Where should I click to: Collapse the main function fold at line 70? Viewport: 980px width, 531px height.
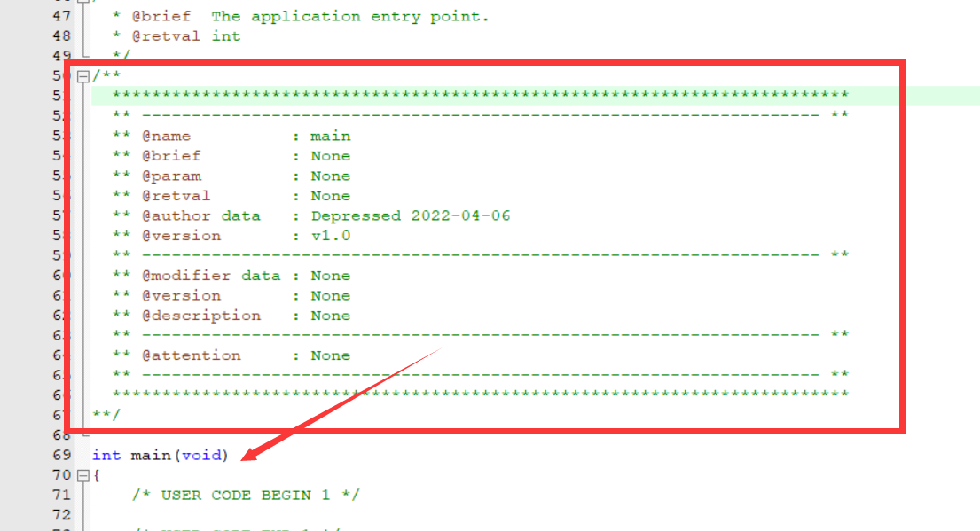point(83,476)
